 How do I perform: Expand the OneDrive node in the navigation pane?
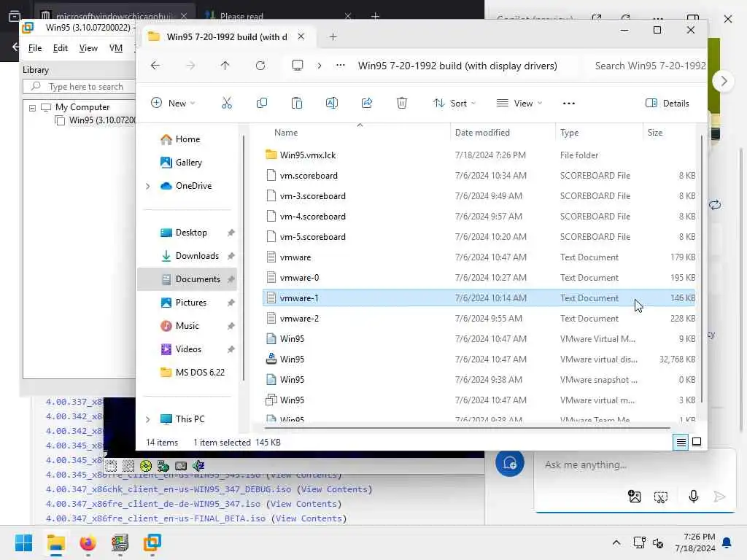coord(147,186)
